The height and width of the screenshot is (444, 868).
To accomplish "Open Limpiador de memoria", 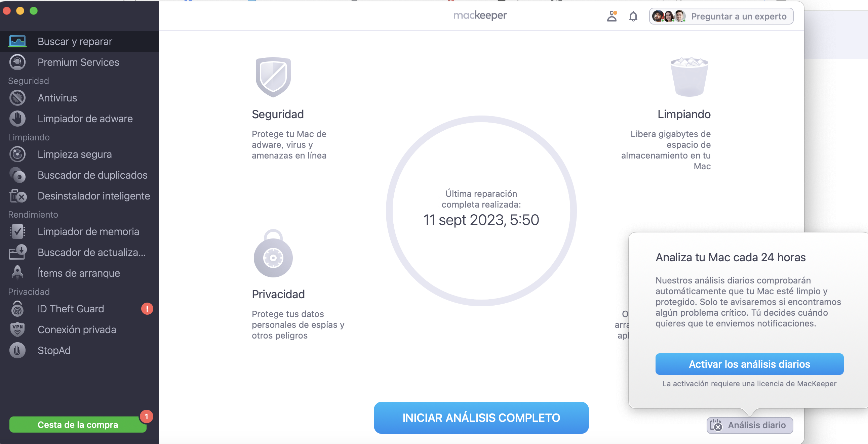I will (x=88, y=232).
